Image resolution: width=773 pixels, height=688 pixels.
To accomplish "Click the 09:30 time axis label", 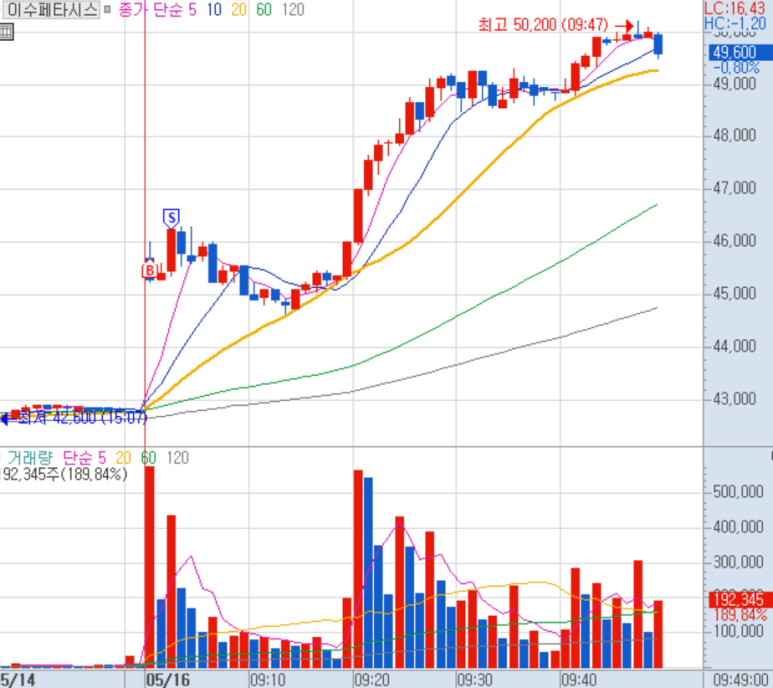I will [475, 680].
